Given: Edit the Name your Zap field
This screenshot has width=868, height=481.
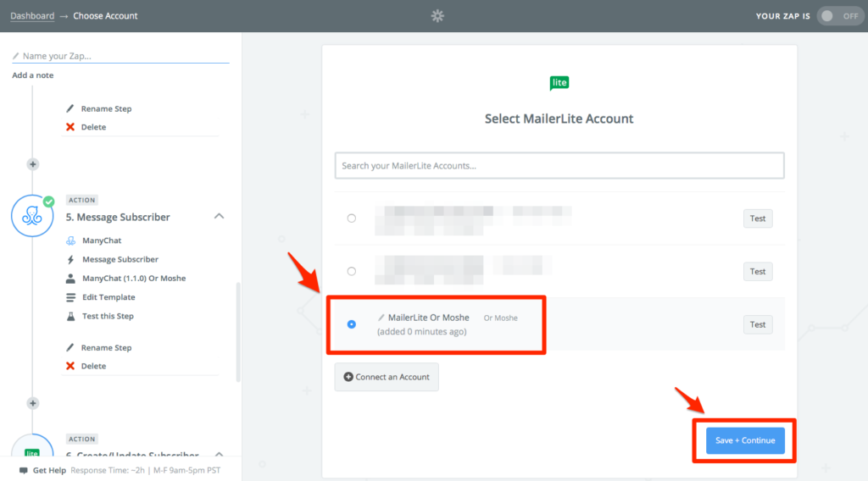Looking at the screenshot, I should point(120,56).
